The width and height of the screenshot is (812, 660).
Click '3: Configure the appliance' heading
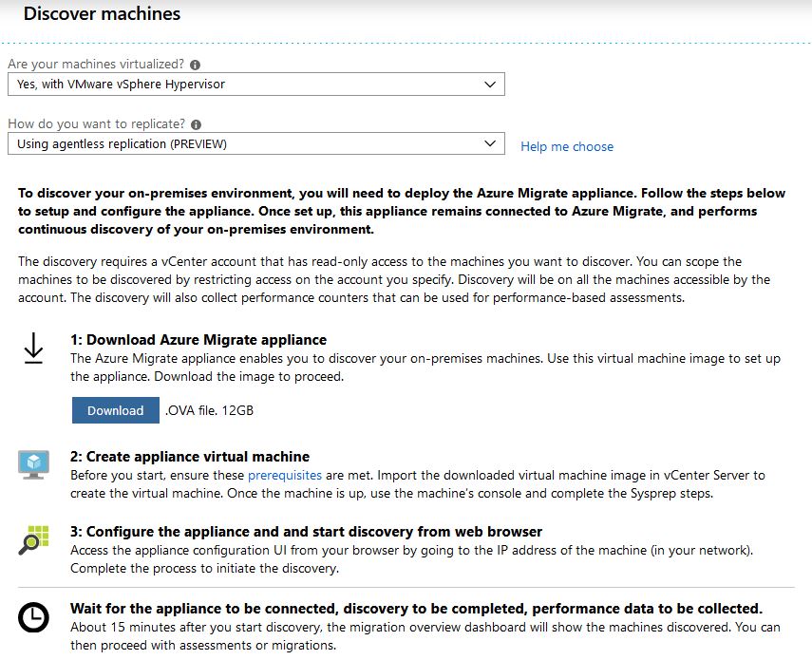[306, 532]
